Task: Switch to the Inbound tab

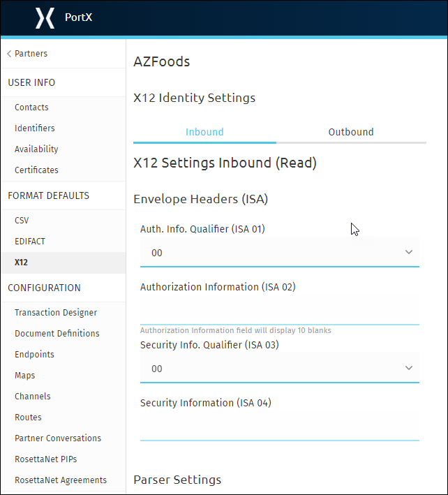Action: pos(204,132)
